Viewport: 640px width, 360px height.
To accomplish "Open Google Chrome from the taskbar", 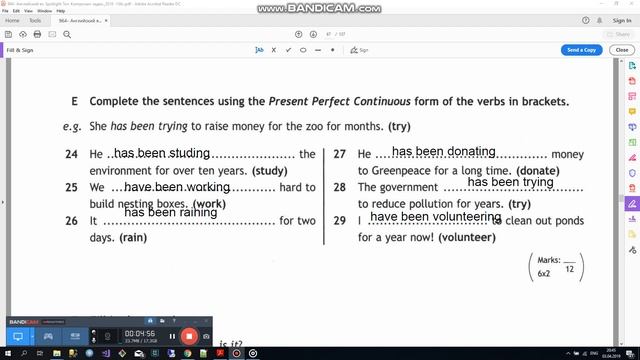I will point(187,353).
